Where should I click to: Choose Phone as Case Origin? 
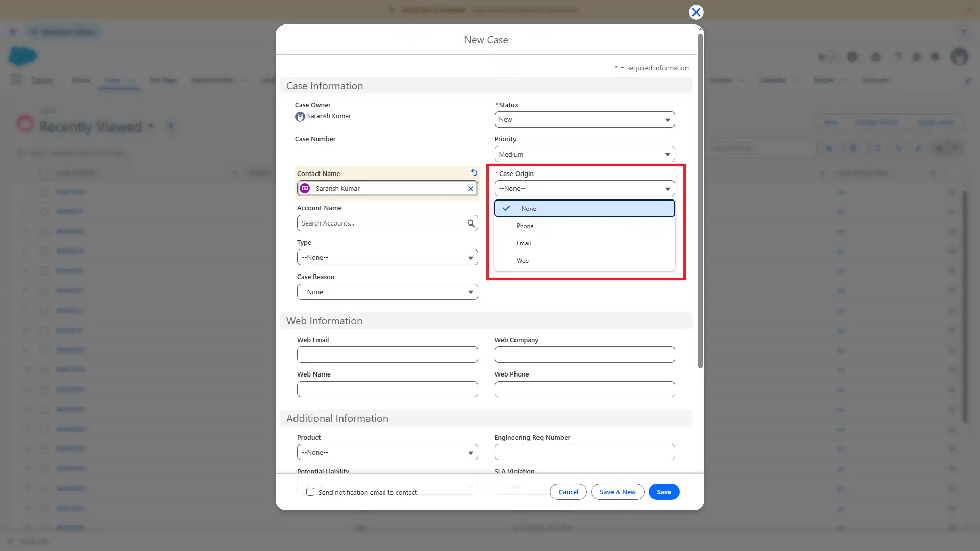pos(584,226)
